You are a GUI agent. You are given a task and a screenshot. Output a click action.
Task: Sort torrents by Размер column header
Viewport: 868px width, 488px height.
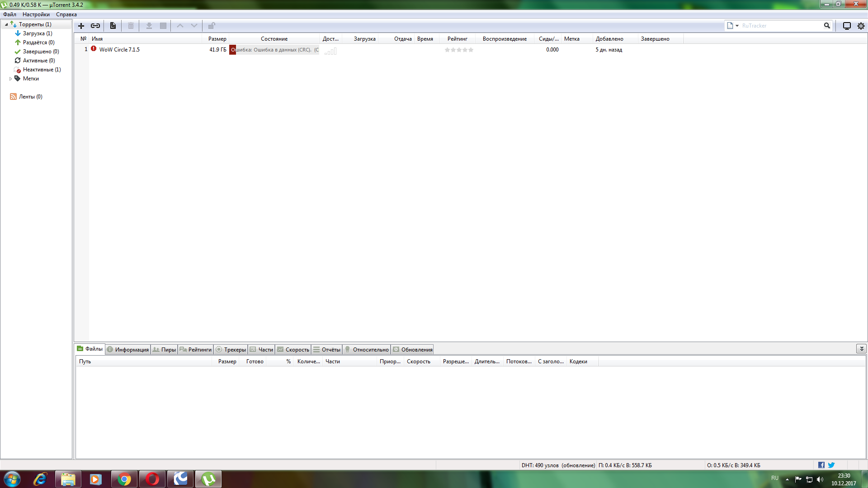coord(217,39)
